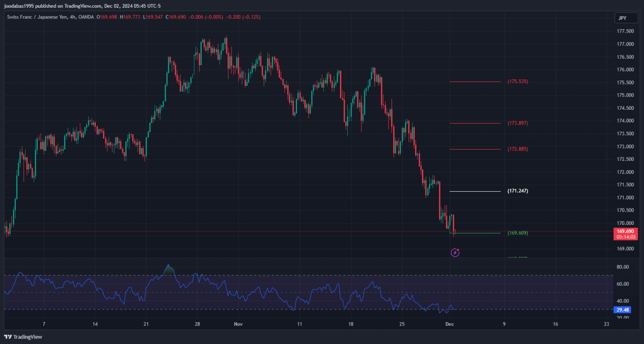Click the blue 29.48 RSI value tag
This screenshot has width=644, height=344.
point(623,310)
